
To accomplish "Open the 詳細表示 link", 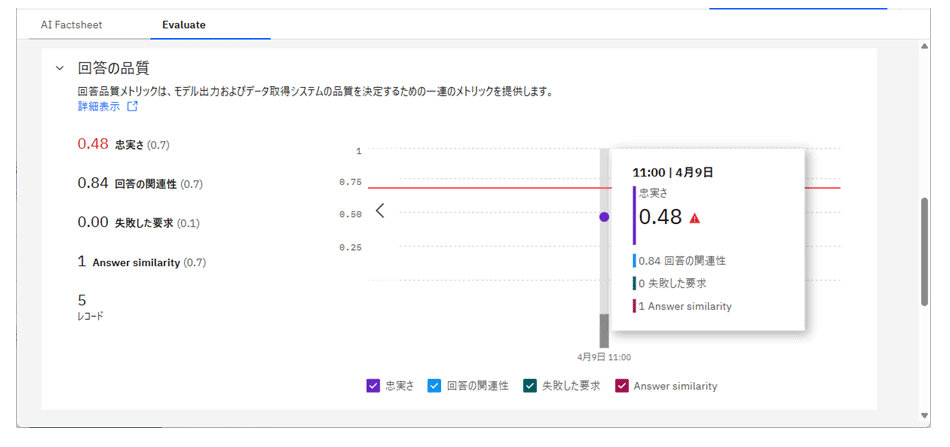I will [x=98, y=106].
